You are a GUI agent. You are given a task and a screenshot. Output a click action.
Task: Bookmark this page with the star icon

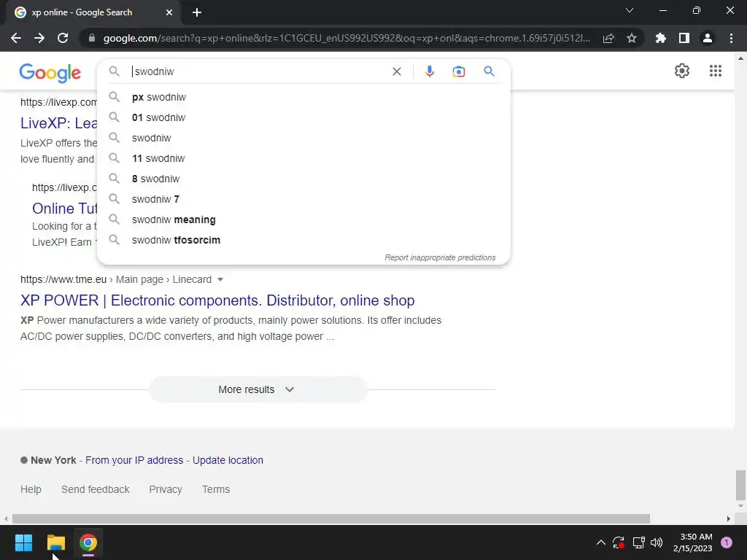pyautogui.click(x=632, y=38)
